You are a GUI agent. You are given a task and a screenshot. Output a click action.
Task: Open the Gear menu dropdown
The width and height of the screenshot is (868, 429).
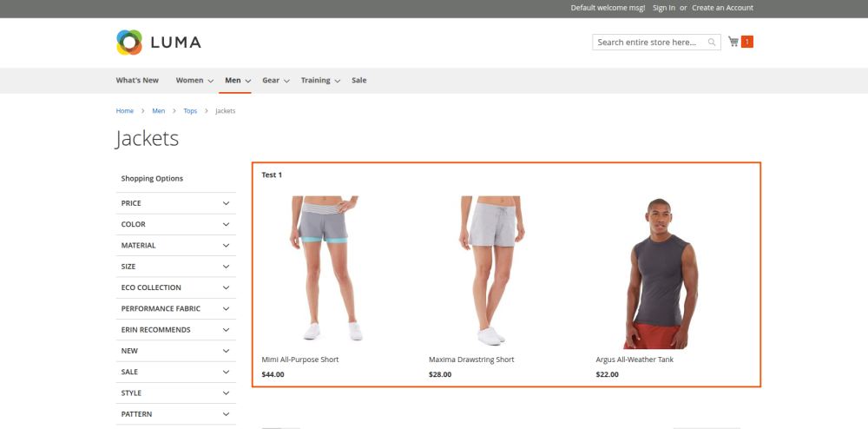(x=274, y=81)
